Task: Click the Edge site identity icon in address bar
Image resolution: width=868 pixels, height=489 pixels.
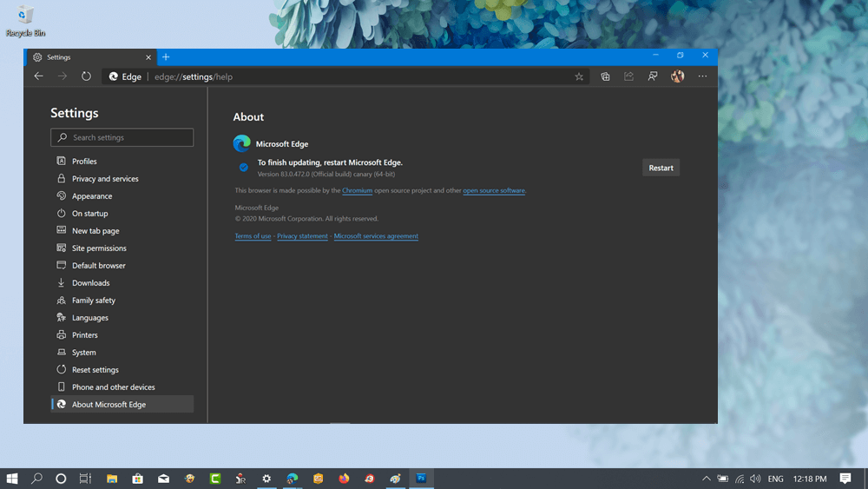Action: coord(114,76)
